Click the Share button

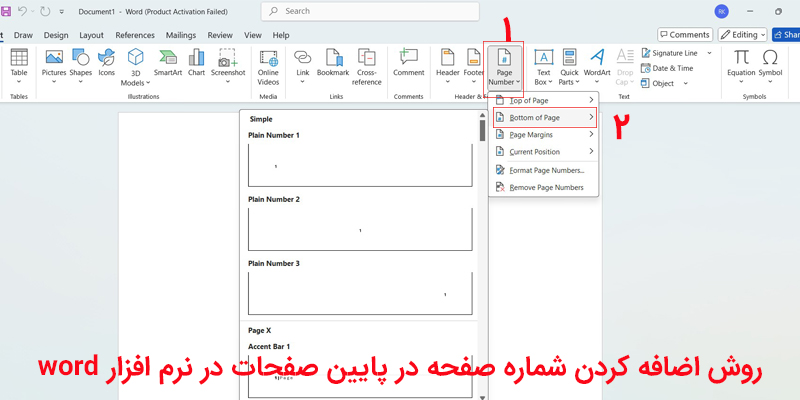(786, 35)
